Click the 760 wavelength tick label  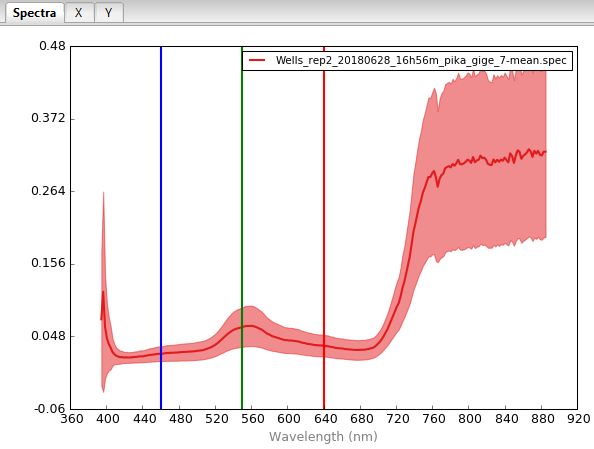(434, 419)
